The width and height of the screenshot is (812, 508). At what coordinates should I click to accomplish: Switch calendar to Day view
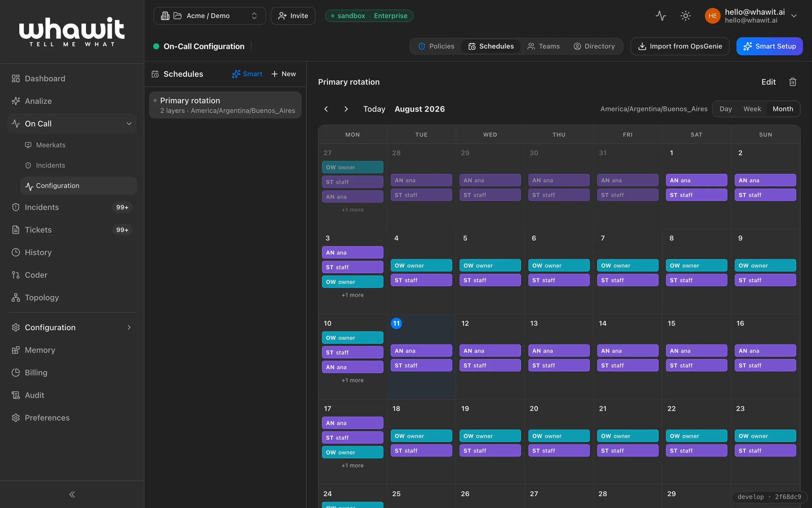pos(726,109)
